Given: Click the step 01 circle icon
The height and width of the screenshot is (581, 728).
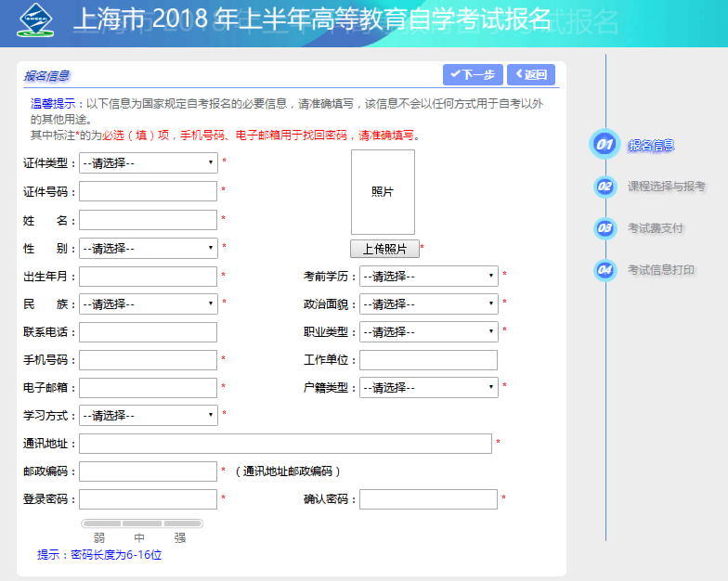Looking at the screenshot, I should pos(604,145).
